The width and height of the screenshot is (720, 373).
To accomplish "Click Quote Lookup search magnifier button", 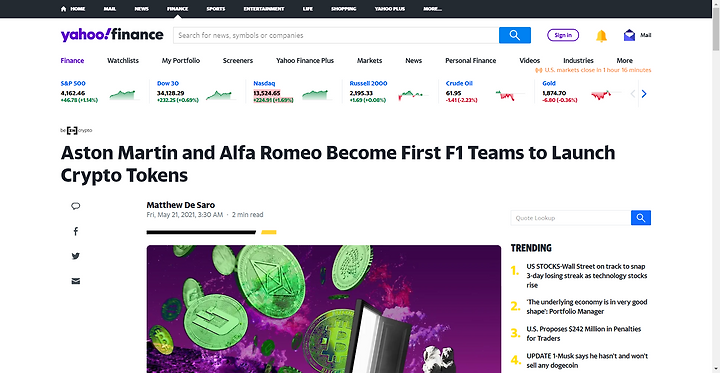I will click(641, 218).
